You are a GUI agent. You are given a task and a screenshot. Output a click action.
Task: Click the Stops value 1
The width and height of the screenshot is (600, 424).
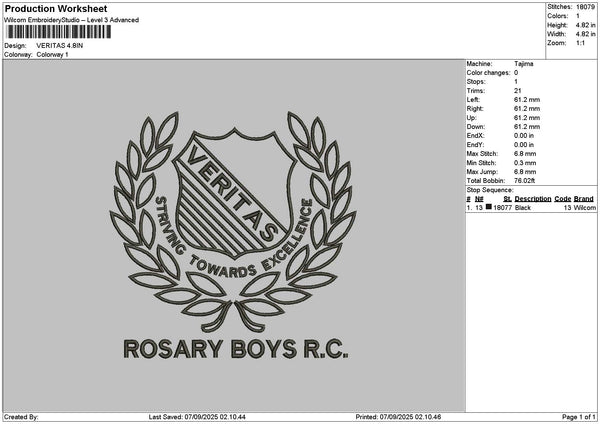point(516,82)
